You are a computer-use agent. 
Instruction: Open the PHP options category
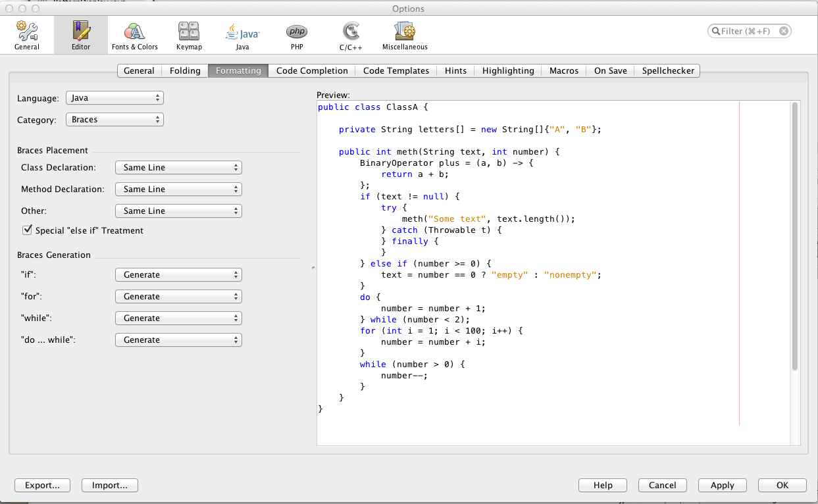[x=296, y=35]
